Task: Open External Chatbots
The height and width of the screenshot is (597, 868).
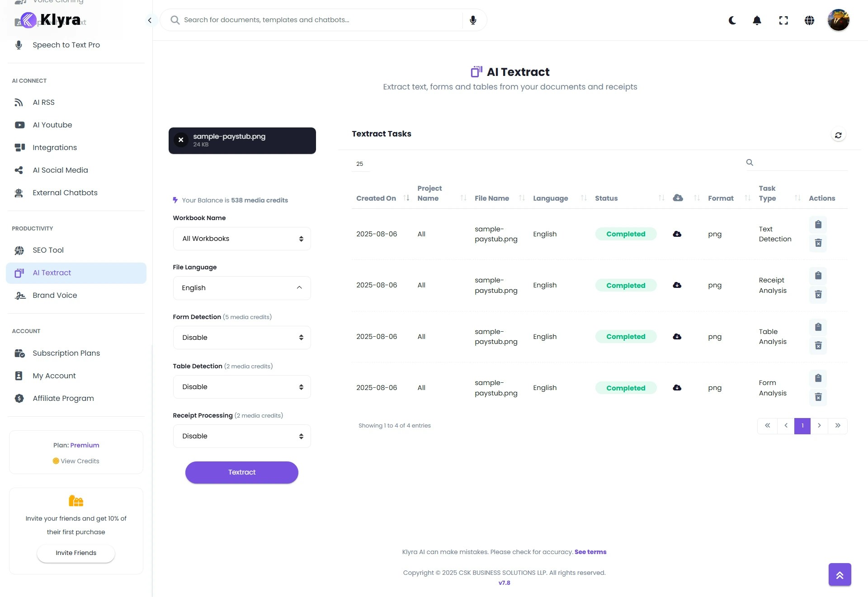Action: [x=65, y=193]
